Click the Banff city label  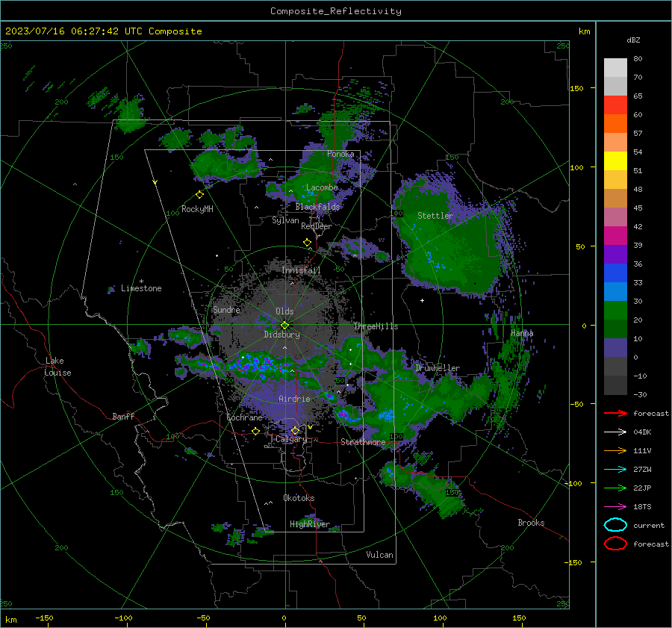[123, 416]
